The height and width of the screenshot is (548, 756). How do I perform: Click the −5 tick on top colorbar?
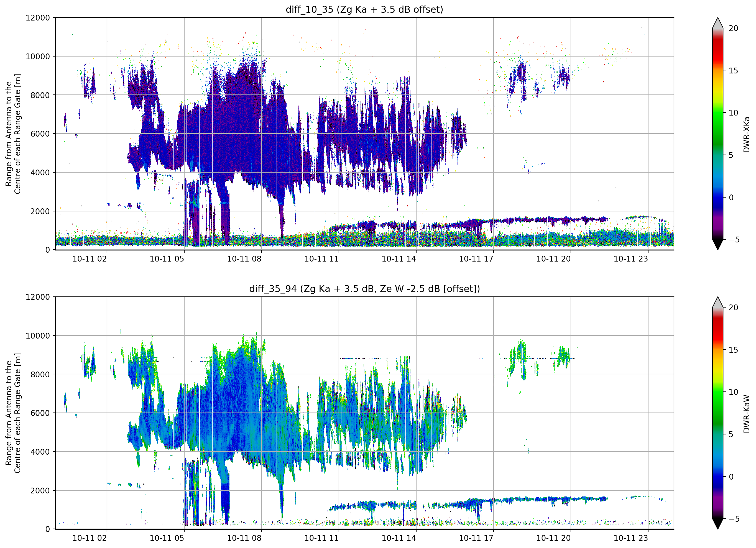(734, 240)
